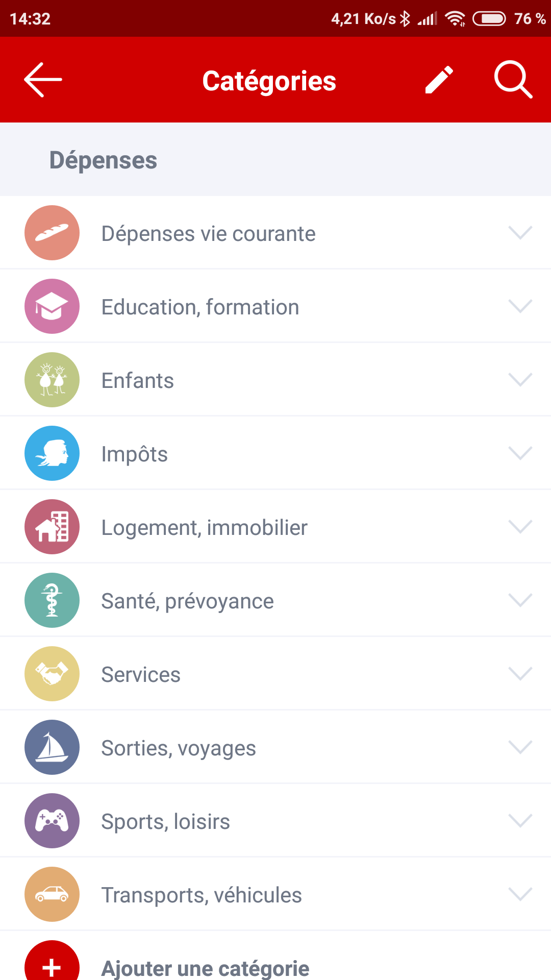Image resolution: width=551 pixels, height=980 pixels.
Task: Tap the baguette icon for Dépenses vie courante
Action: pyautogui.click(x=52, y=233)
